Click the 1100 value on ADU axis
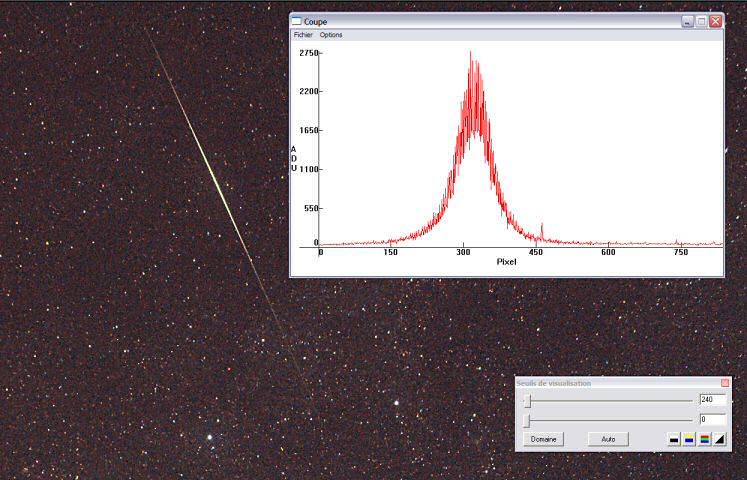747x480 pixels. [x=308, y=169]
